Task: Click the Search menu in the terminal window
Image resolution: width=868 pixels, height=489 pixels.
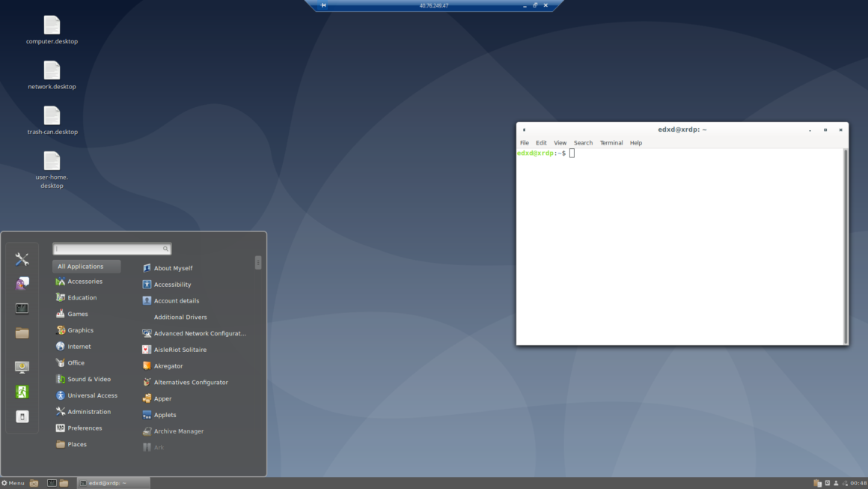Action: point(583,142)
